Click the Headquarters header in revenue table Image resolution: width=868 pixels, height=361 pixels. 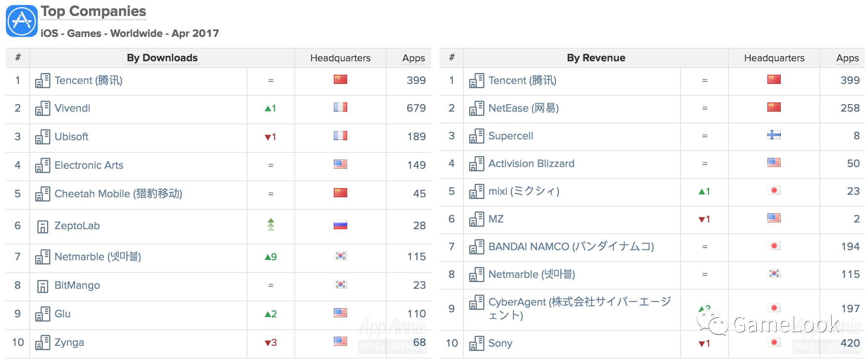click(x=774, y=58)
